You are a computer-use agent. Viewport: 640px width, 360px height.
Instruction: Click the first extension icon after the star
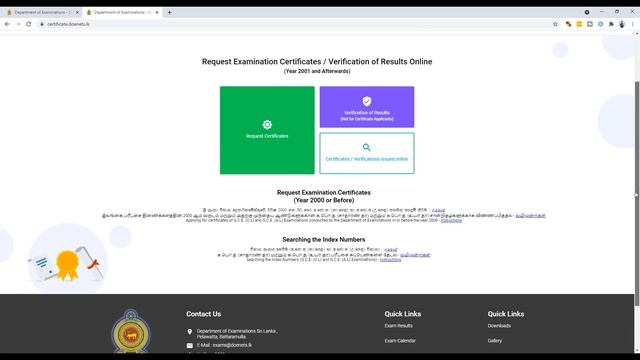(x=568, y=24)
